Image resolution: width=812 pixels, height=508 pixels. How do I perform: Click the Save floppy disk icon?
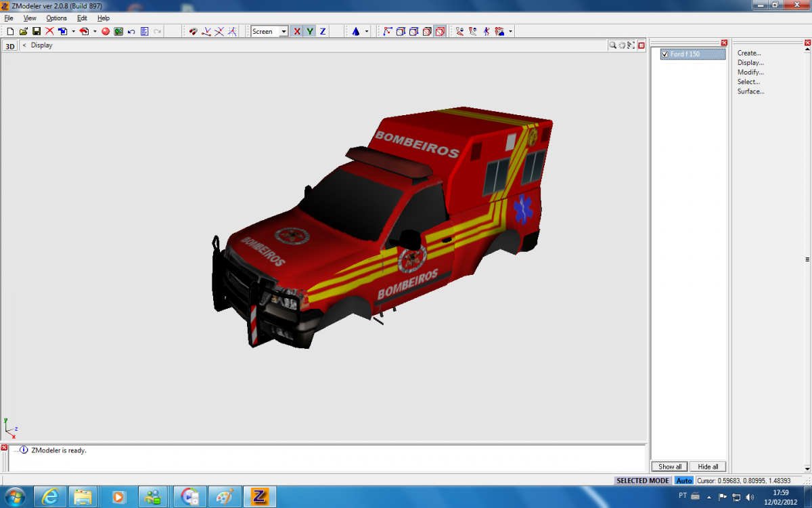pos(37,31)
